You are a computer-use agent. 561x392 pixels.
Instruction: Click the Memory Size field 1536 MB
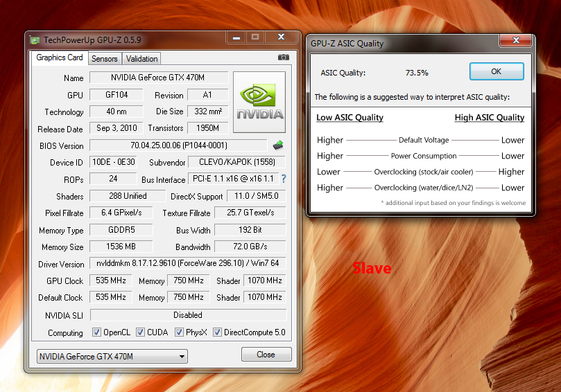pyautogui.click(x=121, y=247)
